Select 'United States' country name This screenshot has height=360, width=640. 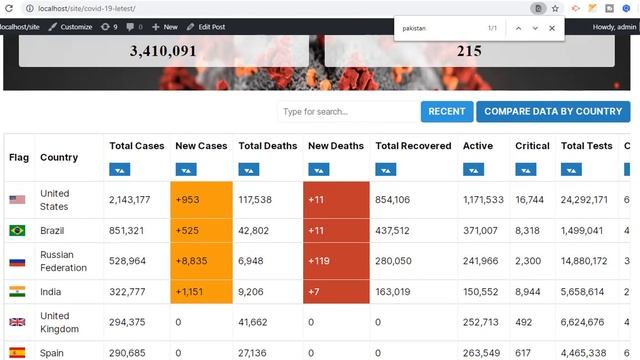pyautogui.click(x=55, y=200)
